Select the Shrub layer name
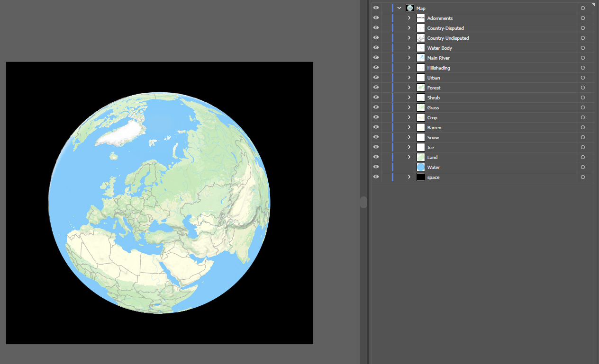599x364 pixels. click(433, 98)
